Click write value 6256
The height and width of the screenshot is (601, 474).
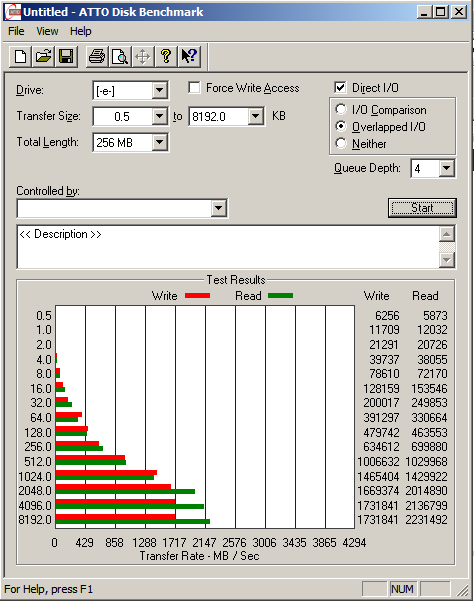tap(387, 315)
